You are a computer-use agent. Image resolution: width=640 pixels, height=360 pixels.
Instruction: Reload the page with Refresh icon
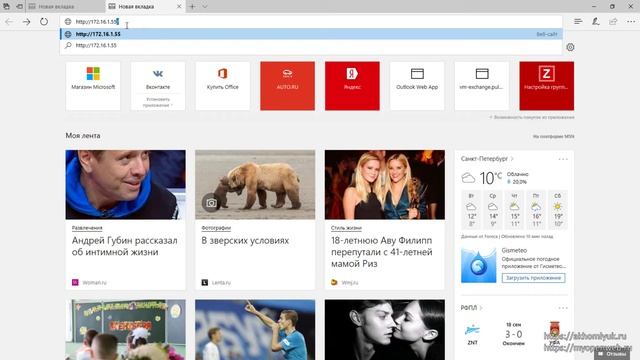pyautogui.click(x=44, y=22)
